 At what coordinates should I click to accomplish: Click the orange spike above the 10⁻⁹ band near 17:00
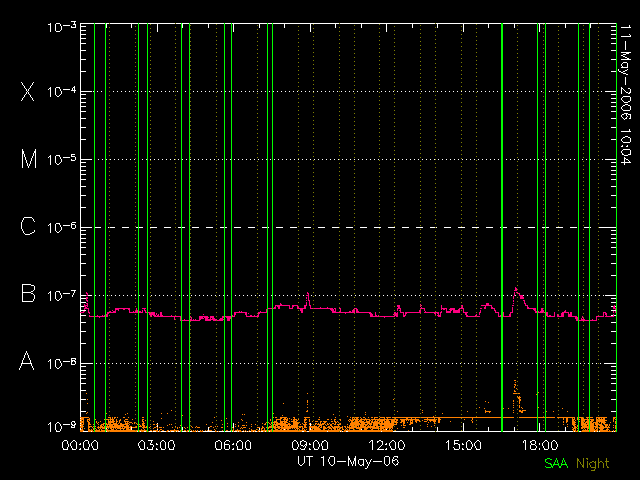[516, 396]
